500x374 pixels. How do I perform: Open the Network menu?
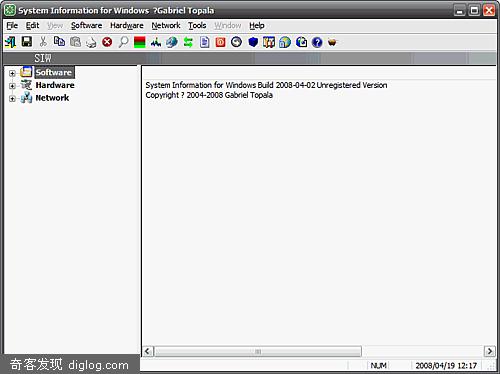(166, 26)
